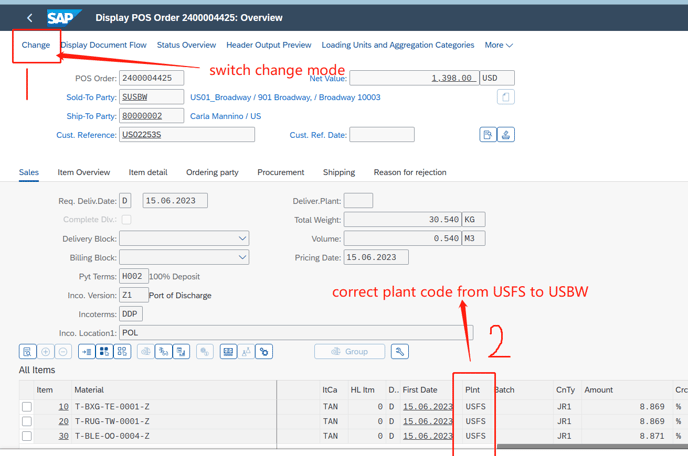
Task: Open item details magnifier icon in items toolbar
Action: point(27,352)
